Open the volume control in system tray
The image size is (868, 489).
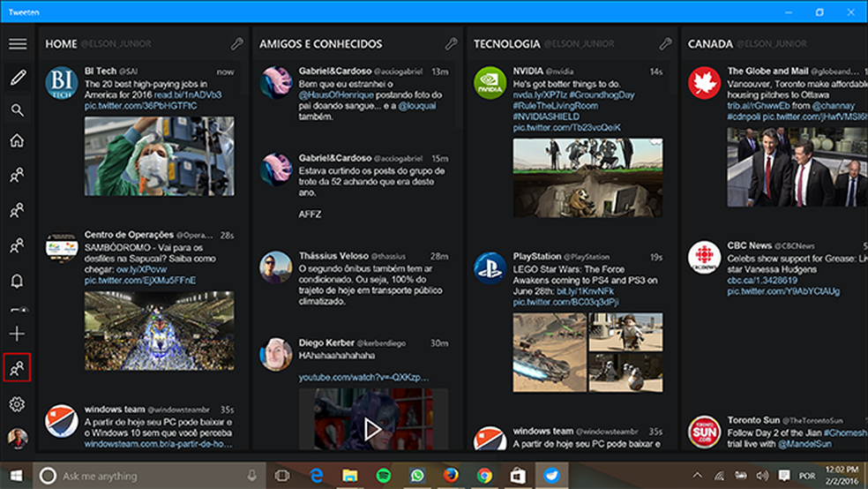click(x=762, y=475)
